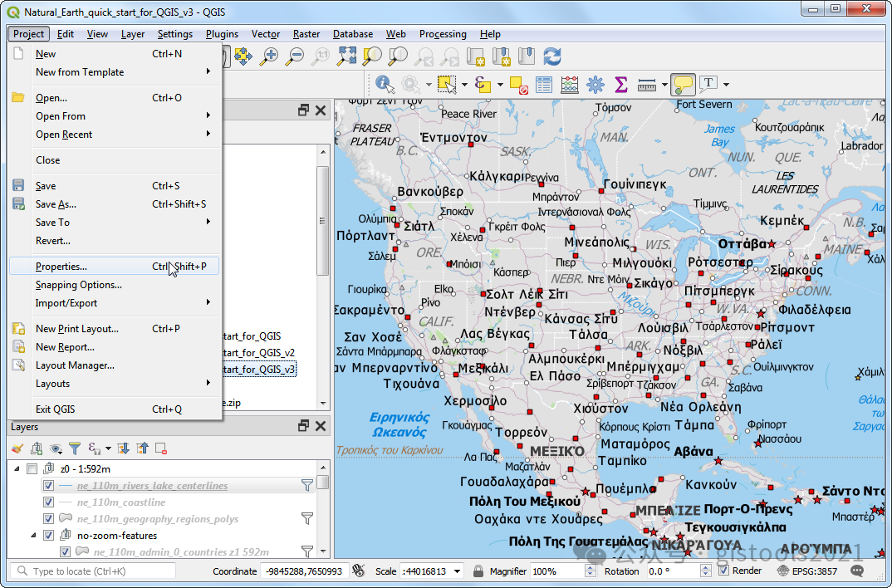Click the Coordinate value field
The image size is (892, 588).
tap(305, 571)
